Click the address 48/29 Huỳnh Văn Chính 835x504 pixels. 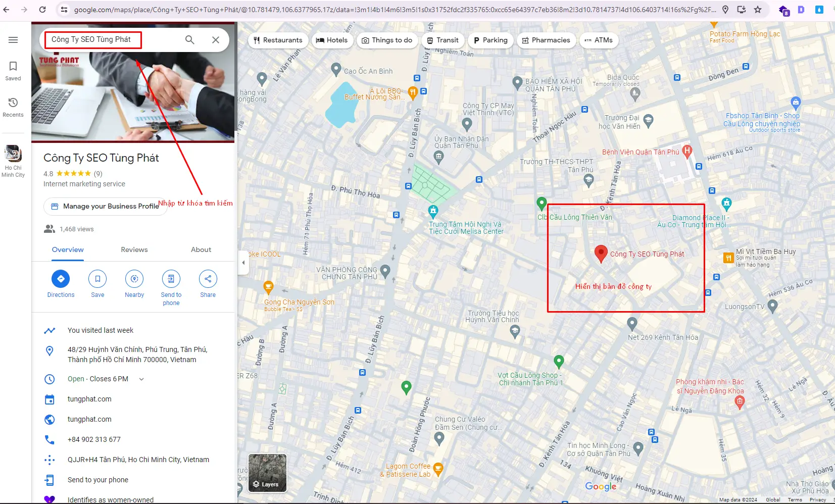coord(137,355)
